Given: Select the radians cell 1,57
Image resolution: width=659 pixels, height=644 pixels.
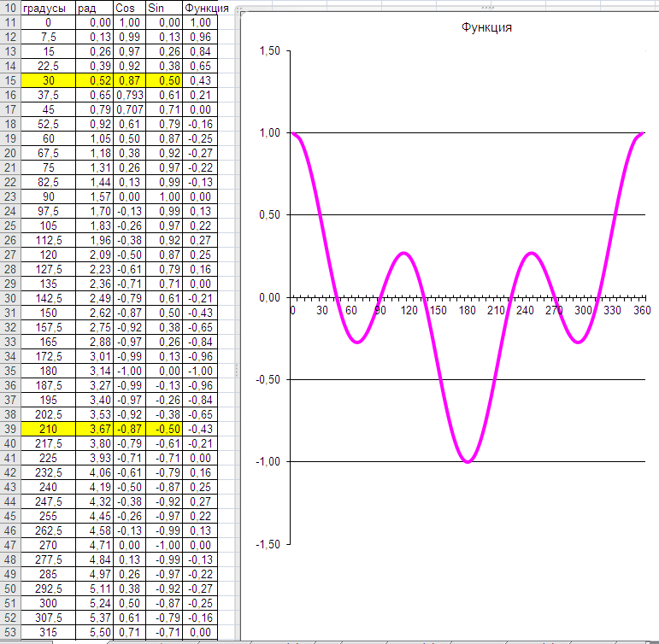Looking at the screenshot, I should coord(95,196).
